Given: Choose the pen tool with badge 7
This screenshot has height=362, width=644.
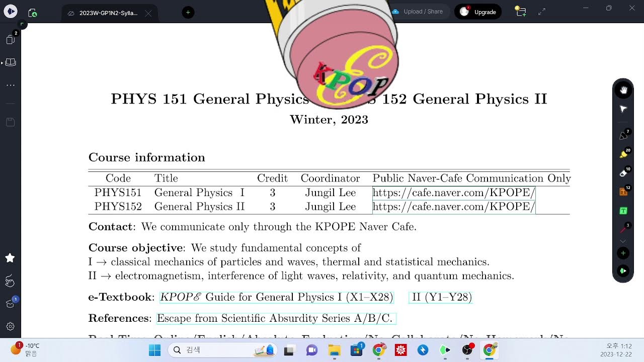Looking at the screenshot, I should (x=623, y=135).
